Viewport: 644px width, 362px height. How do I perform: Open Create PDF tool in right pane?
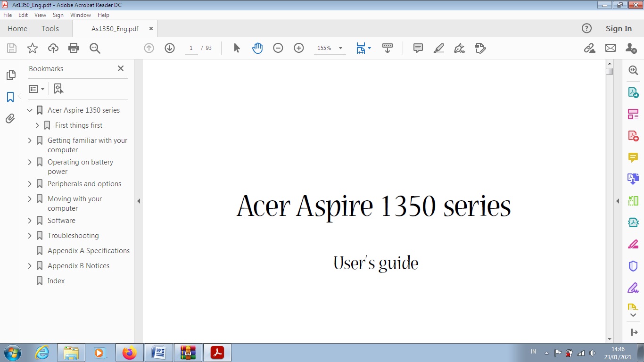click(633, 136)
